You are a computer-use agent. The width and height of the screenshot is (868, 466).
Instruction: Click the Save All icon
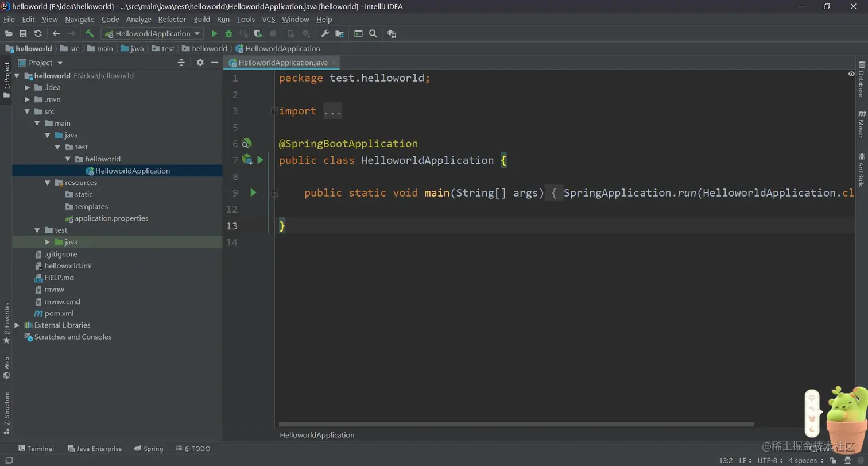pyautogui.click(x=23, y=33)
